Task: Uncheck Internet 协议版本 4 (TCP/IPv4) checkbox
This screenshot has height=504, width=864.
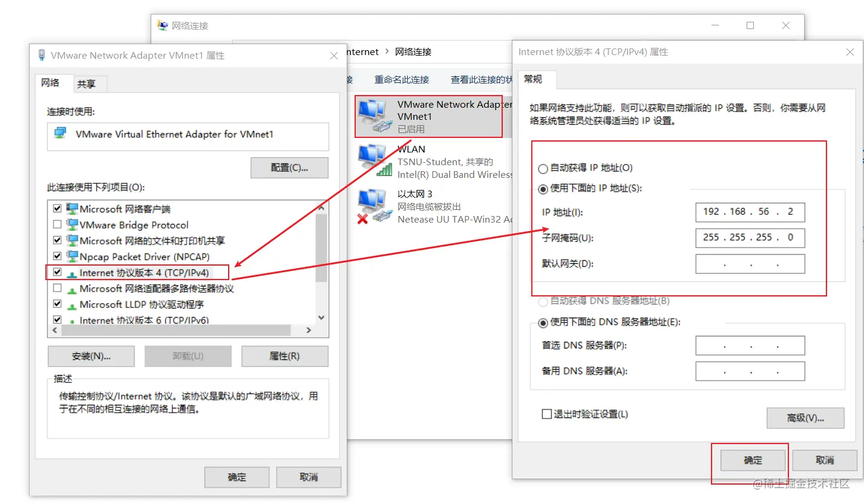Action: 57,272
